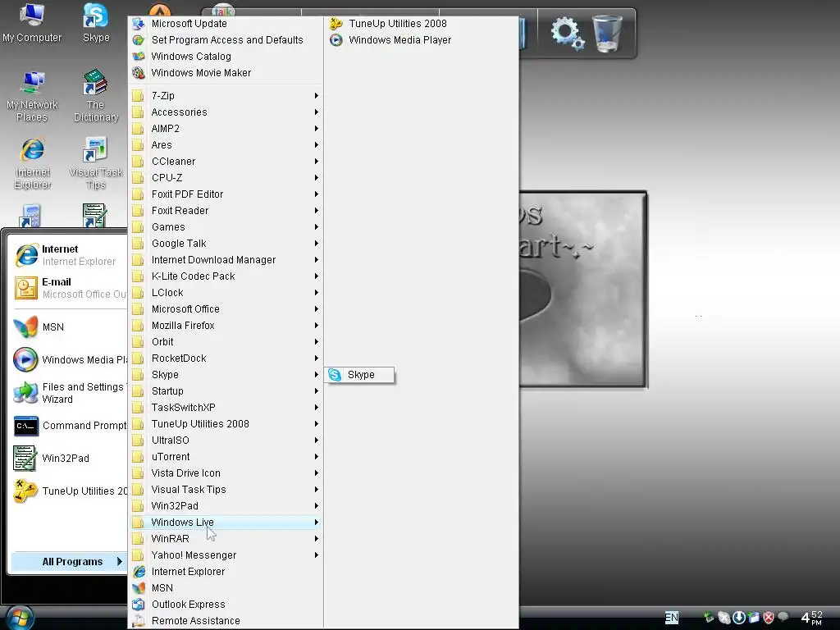Viewport: 840px width, 630px height.
Task: Open Foxit PDF Editor folder
Action: pyautogui.click(x=226, y=194)
